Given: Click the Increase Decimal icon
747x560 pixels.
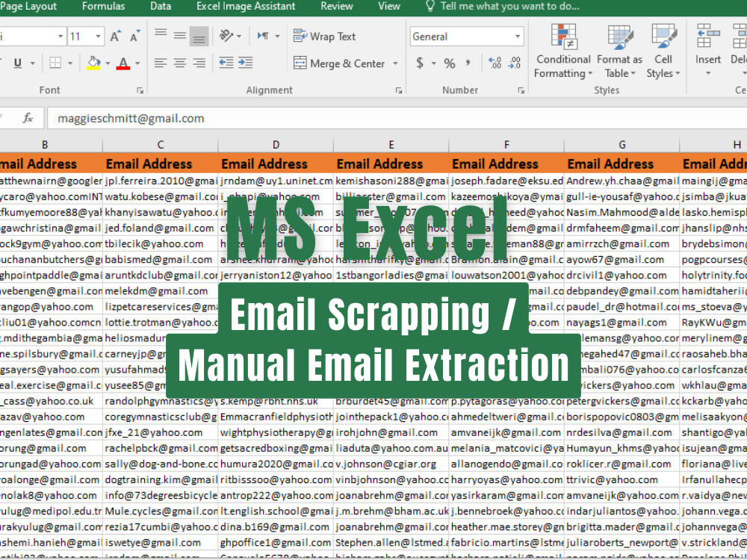Looking at the screenshot, I should click(x=495, y=63).
